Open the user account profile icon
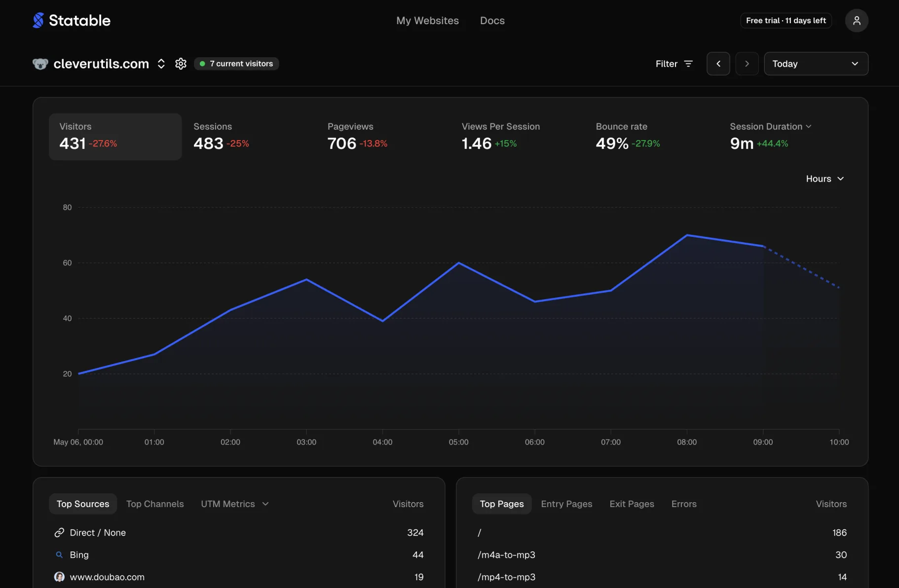This screenshot has width=899, height=588. click(x=857, y=20)
